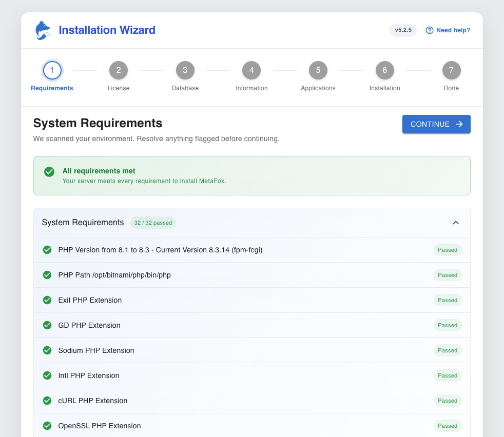Click the GD PHP Extension label

89,325
